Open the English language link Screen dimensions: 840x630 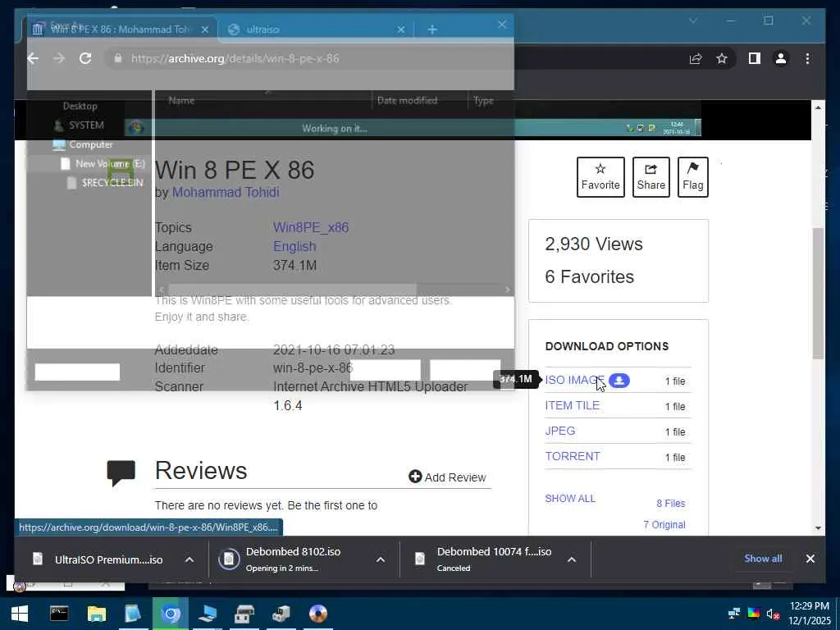[x=294, y=246]
